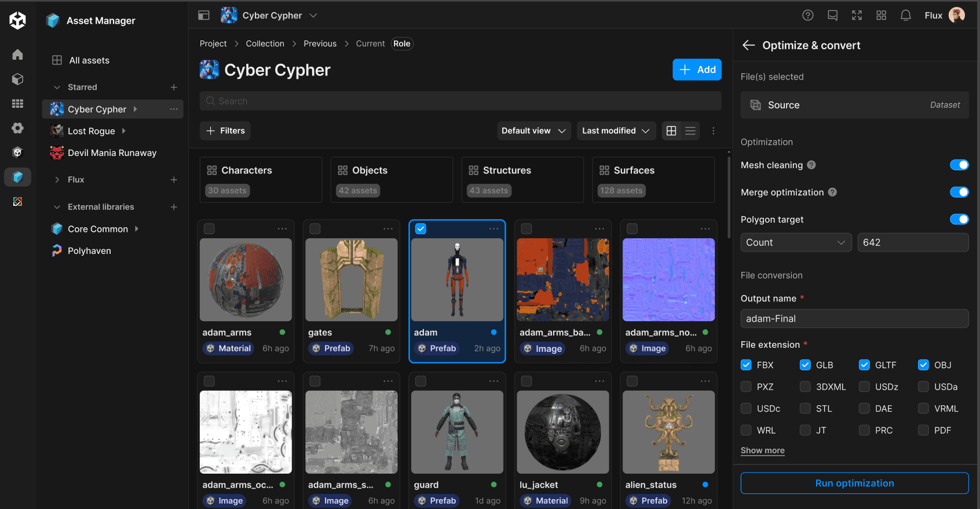Select Lost Rogue in sidebar
This screenshot has height=509, width=980.
point(92,131)
